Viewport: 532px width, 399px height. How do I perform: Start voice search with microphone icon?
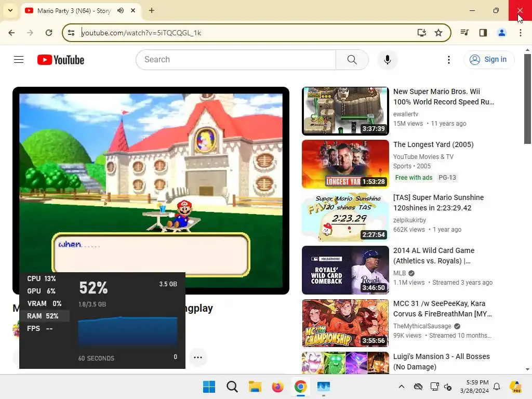(387, 60)
